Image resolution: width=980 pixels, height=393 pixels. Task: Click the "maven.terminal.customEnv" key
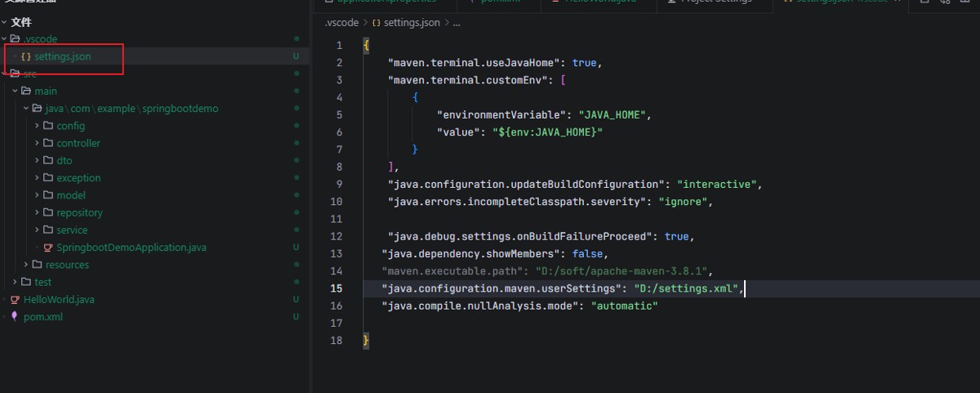pyautogui.click(x=466, y=80)
